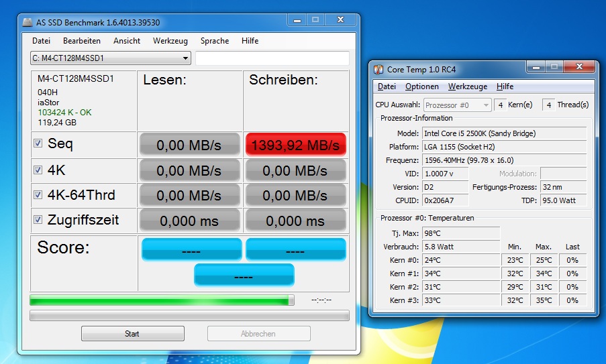Click the 4K Lesen result field
The image size is (606, 364).
tap(189, 170)
